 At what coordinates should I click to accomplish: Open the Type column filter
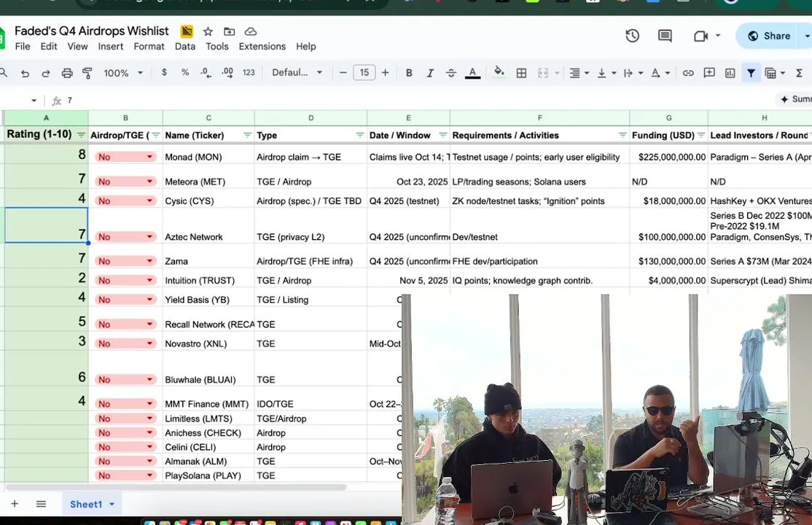point(359,136)
